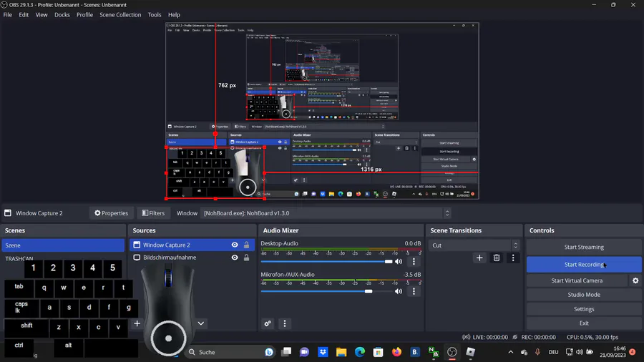Open Virtual Camera configuration gear icon

[x=635, y=280]
